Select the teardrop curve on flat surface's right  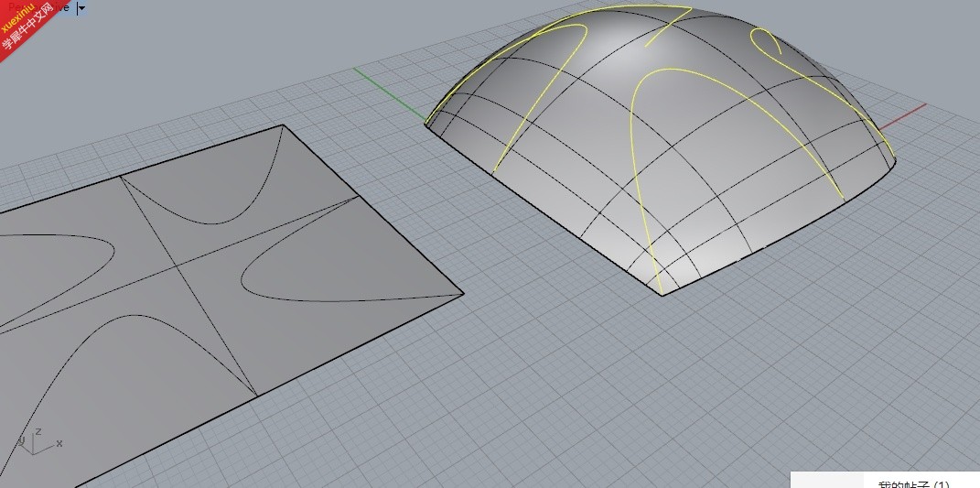coord(243,278)
